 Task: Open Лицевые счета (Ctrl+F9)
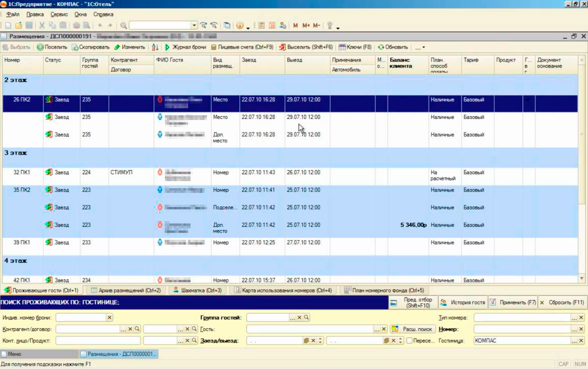coord(242,47)
